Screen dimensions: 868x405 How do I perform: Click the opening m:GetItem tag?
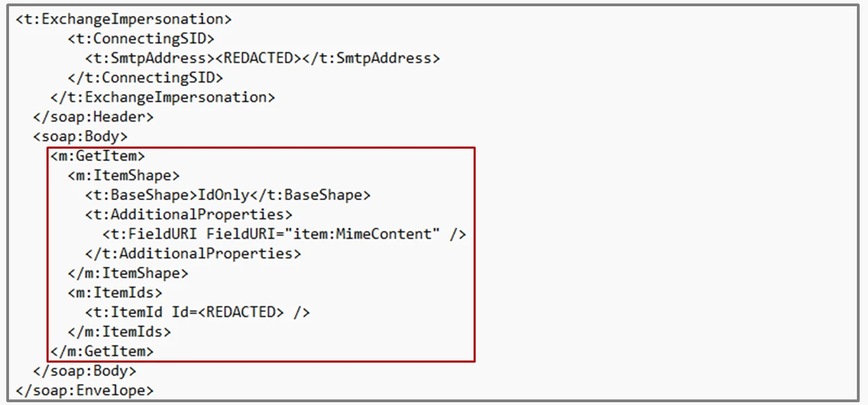click(97, 156)
